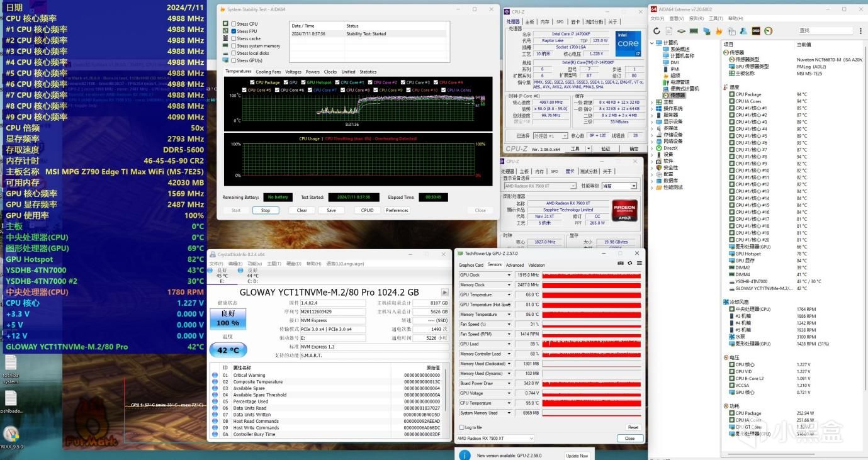
Task: Open the toshiba system file on desktop
Action: [11, 369]
